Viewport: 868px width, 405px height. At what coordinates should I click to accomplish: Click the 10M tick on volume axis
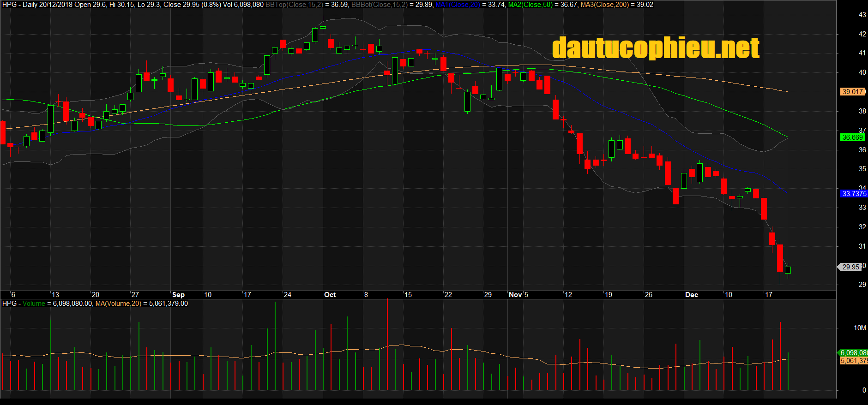[x=859, y=328]
